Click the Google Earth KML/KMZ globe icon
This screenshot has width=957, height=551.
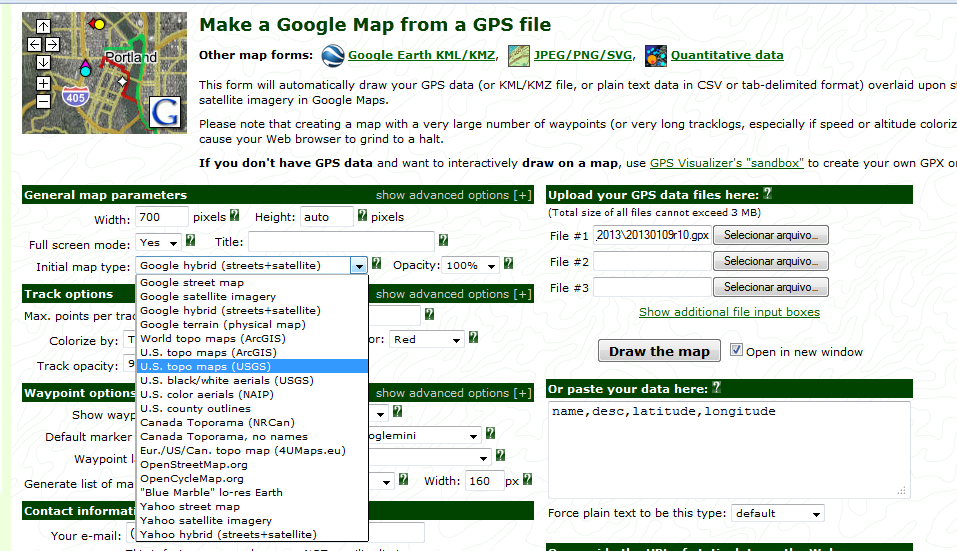pyautogui.click(x=332, y=55)
